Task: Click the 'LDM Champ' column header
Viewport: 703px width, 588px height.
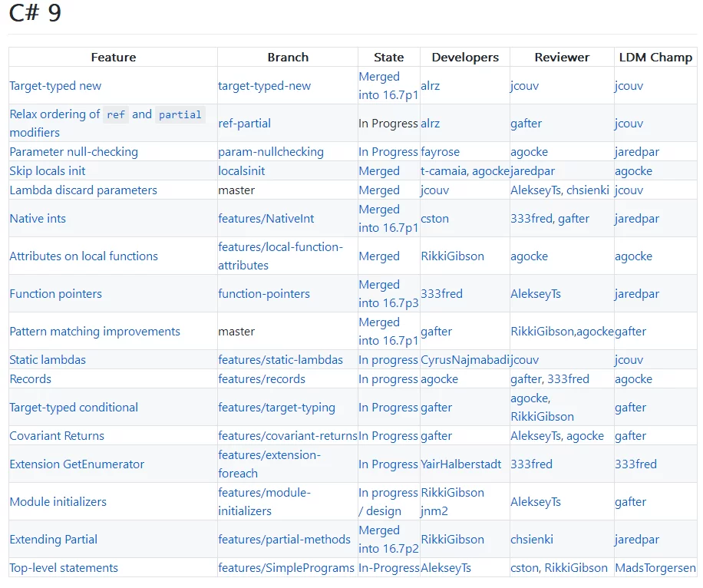Action: [x=655, y=58]
